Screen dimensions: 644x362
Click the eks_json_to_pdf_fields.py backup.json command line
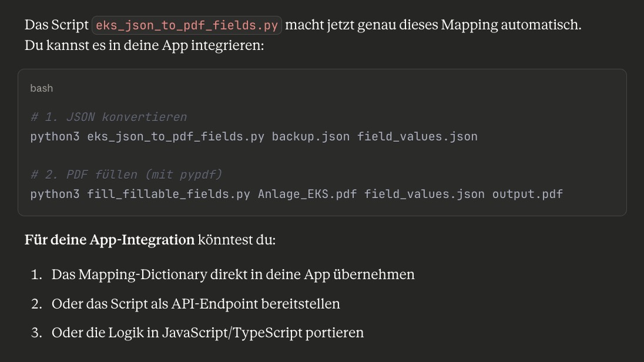click(254, 136)
